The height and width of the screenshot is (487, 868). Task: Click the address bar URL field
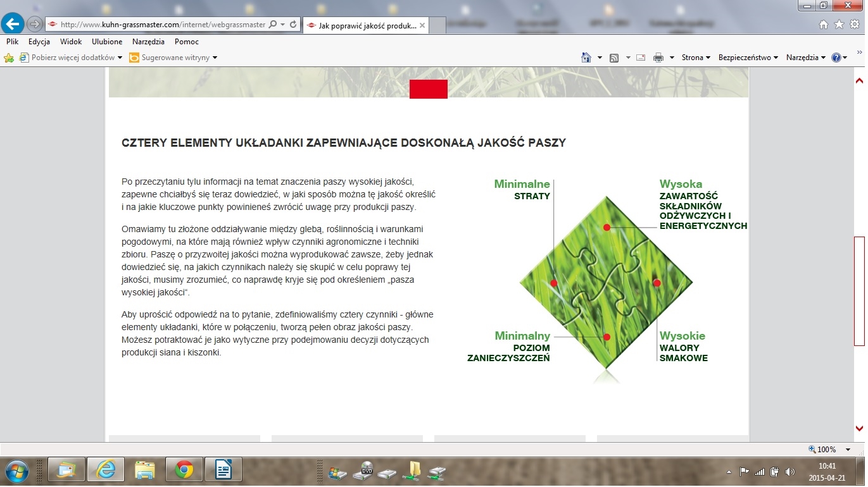point(163,24)
